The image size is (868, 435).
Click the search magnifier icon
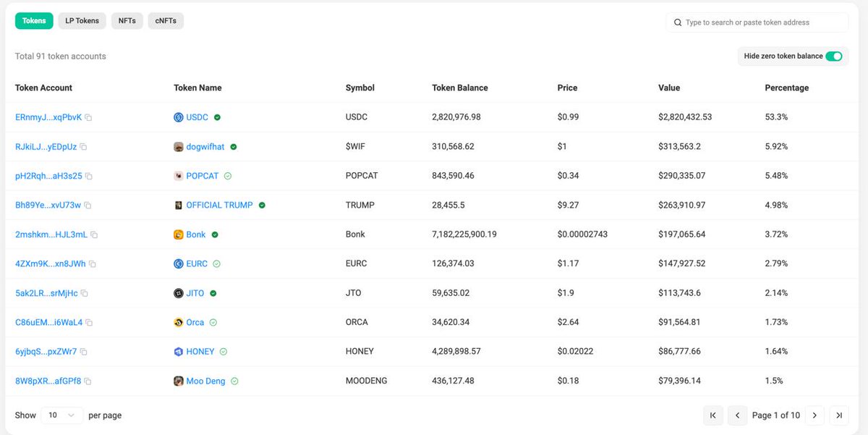point(678,22)
